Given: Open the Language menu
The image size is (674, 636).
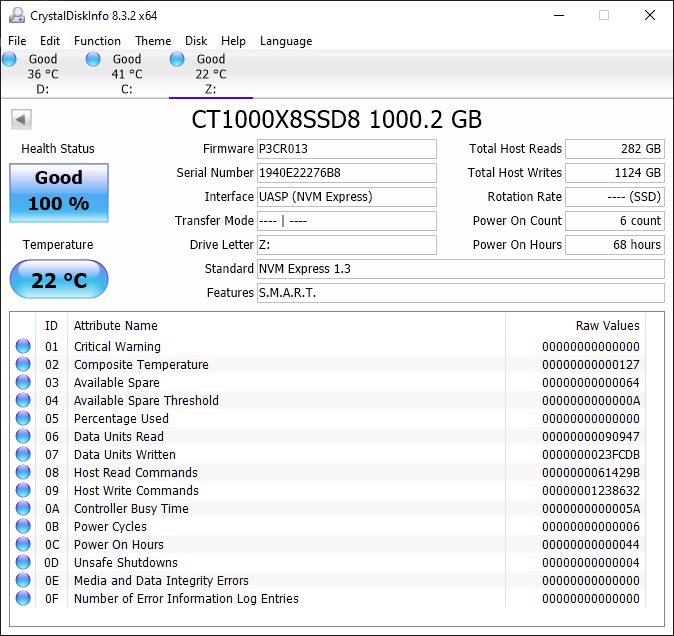Looking at the screenshot, I should pos(286,41).
